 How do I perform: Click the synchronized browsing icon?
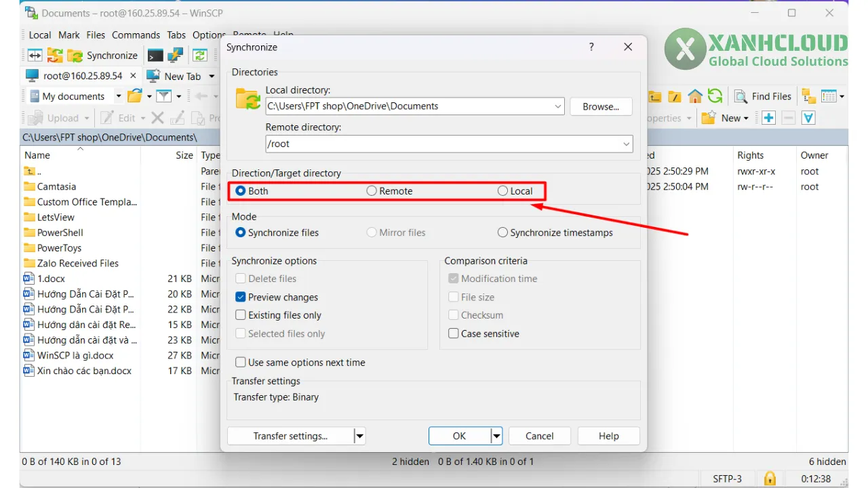click(x=200, y=56)
